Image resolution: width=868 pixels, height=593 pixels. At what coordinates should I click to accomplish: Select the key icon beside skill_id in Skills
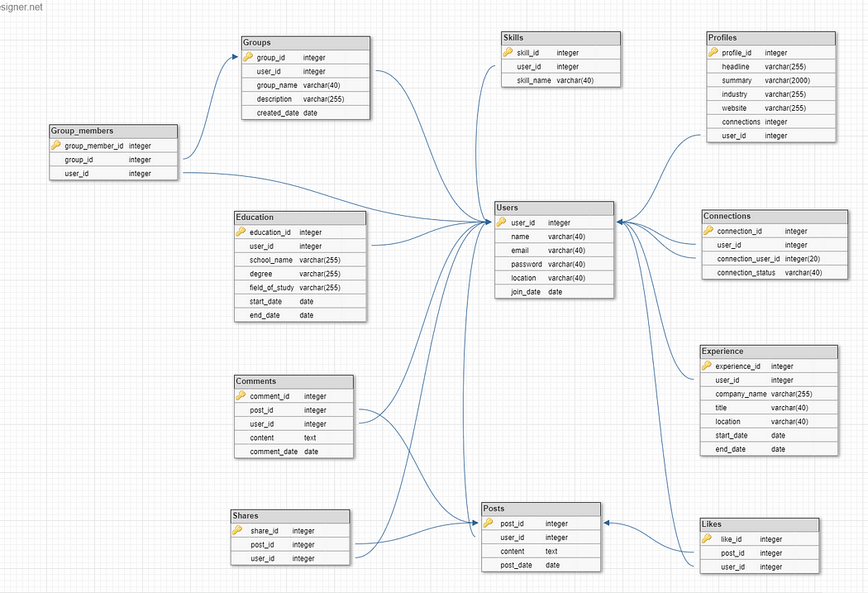tap(508, 52)
